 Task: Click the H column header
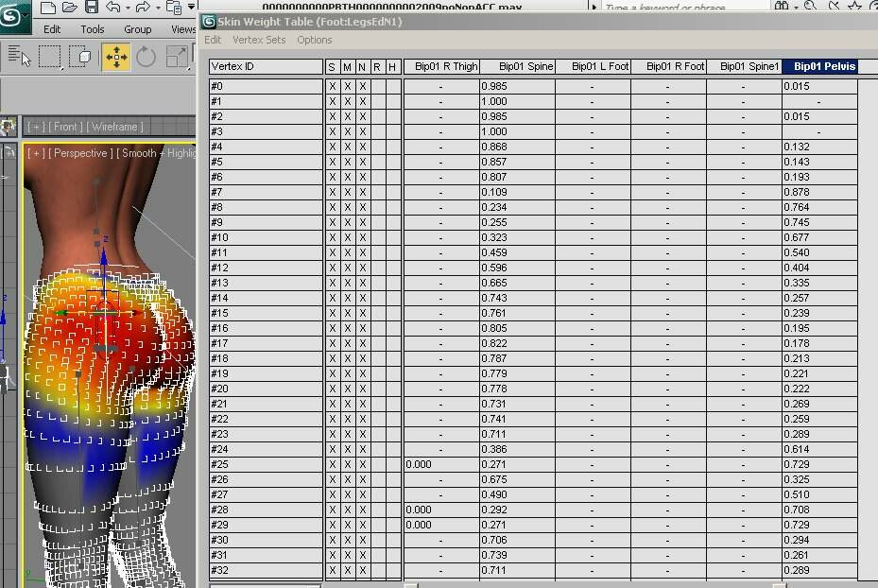[393, 66]
